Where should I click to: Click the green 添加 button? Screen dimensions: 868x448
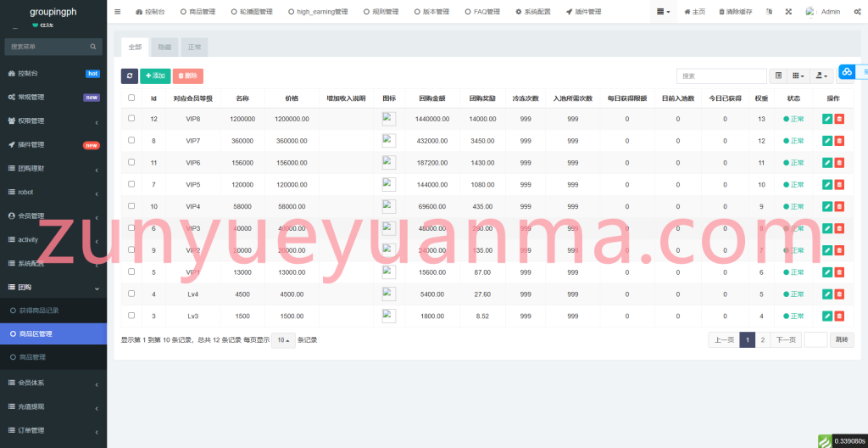coord(156,76)
